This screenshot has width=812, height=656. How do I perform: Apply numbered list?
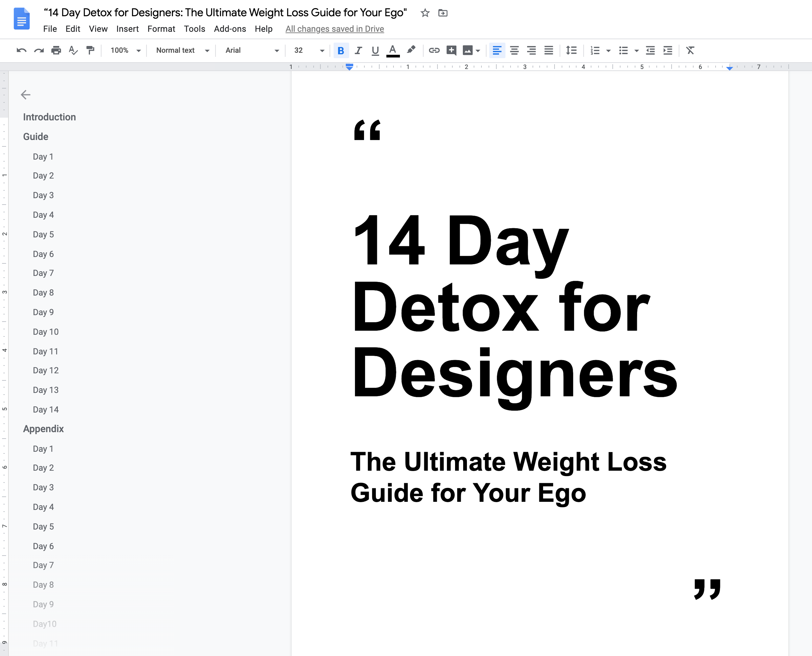point(595,50)
